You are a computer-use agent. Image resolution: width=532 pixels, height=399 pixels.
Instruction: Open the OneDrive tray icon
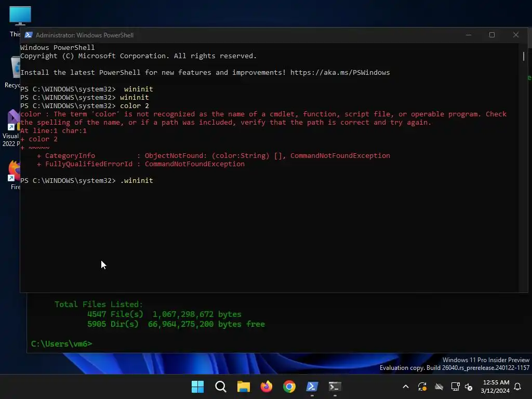pyautogui.click(x=438, y=387)
